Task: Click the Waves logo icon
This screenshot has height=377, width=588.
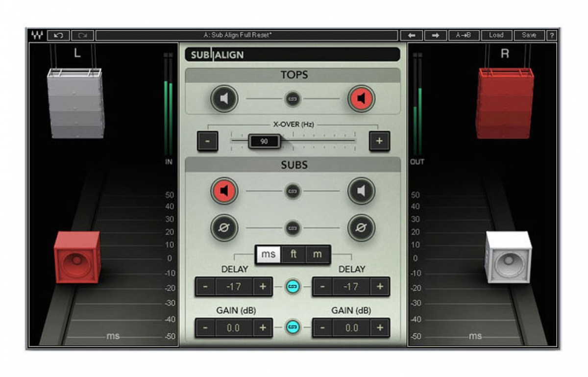Action: pyautogui.click(x=37, y=35)
